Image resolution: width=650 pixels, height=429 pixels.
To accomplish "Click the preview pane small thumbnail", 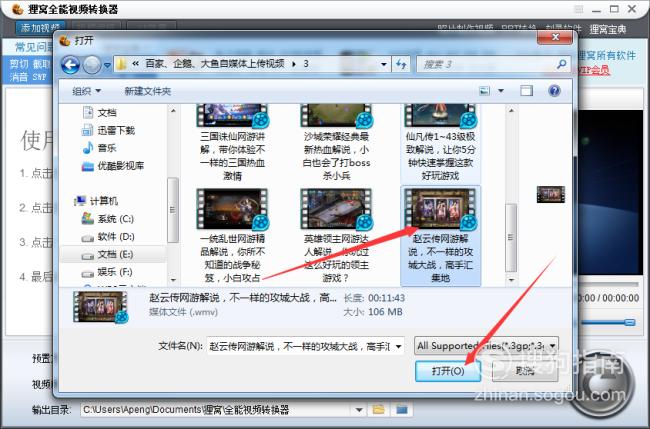I will point(551,194).
